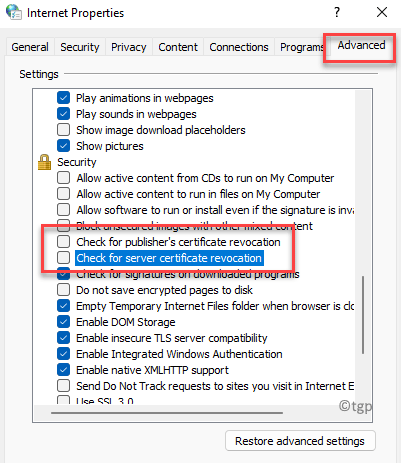
Task: Tick Check for publisher's certificate revocation
Action: [x=63, y=242]
